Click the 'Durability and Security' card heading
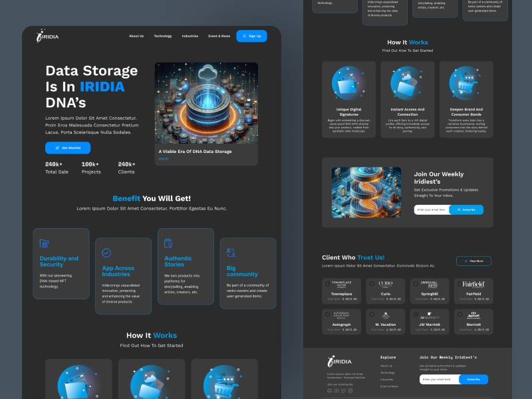The image size is (532, 399). tap(59, 261)
